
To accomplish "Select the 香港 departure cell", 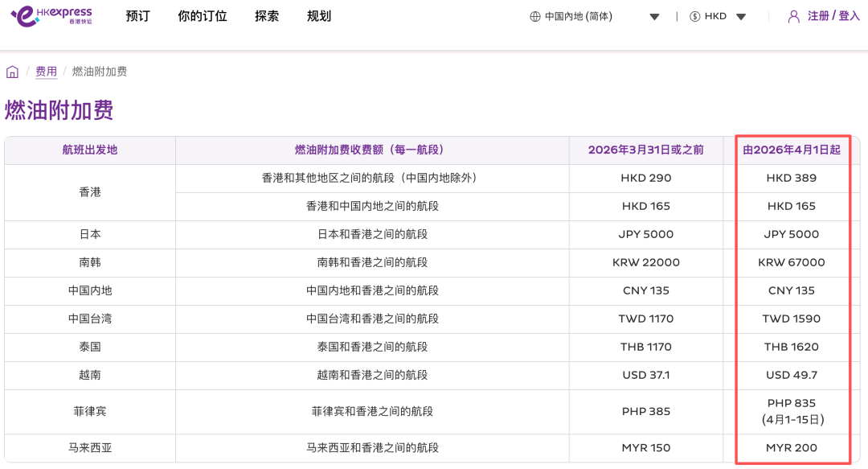I will 90,192.
